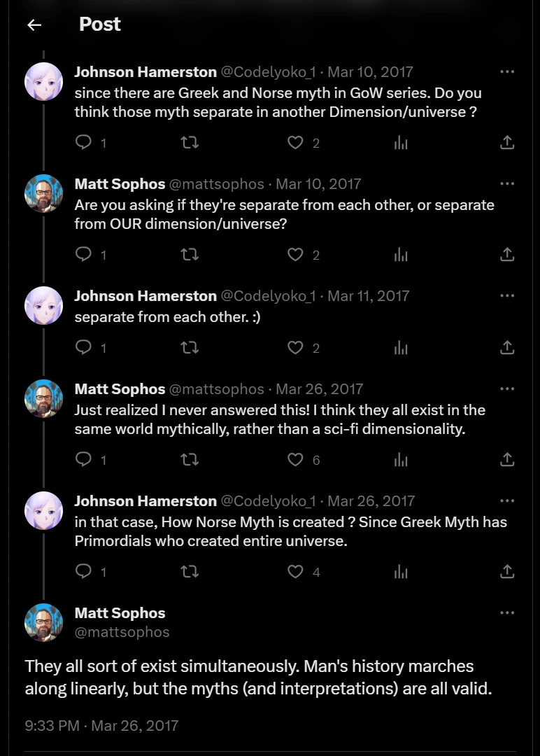This screenshot has width=540, height=756.
Task: View analytics on 'Just realized I never answered' tweet
Action: [401, 460]
